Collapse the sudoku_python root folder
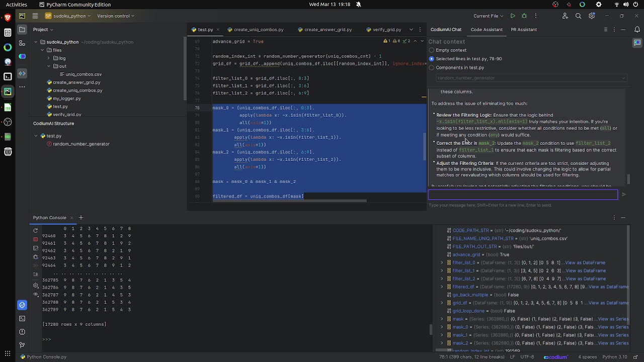Image resolution: width=644 pixels, height=362 pixels. pyautogui.click(x=36, y=42)
